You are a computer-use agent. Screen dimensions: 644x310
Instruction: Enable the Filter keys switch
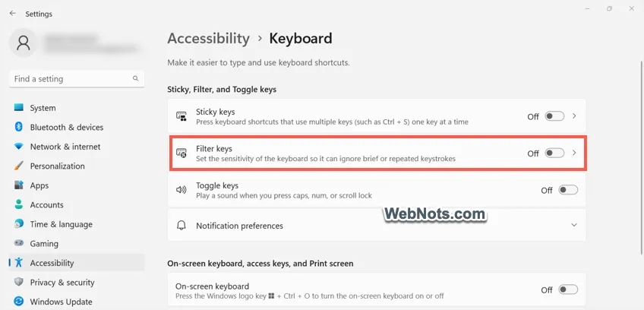[x=554, y=153]
